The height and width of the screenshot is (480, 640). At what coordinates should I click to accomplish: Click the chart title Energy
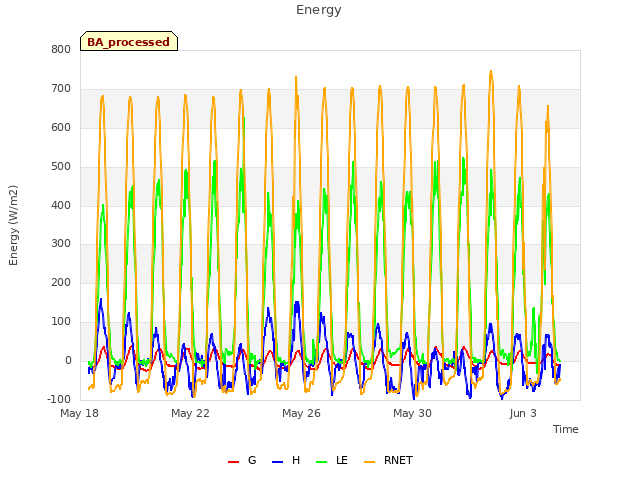[x=319, y=10]
